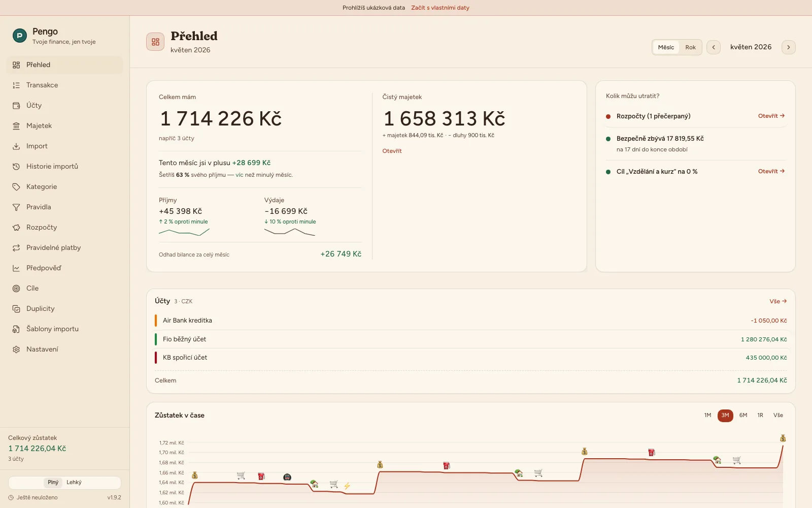Click the lightning bolt marker on chart

coord(347,486)
